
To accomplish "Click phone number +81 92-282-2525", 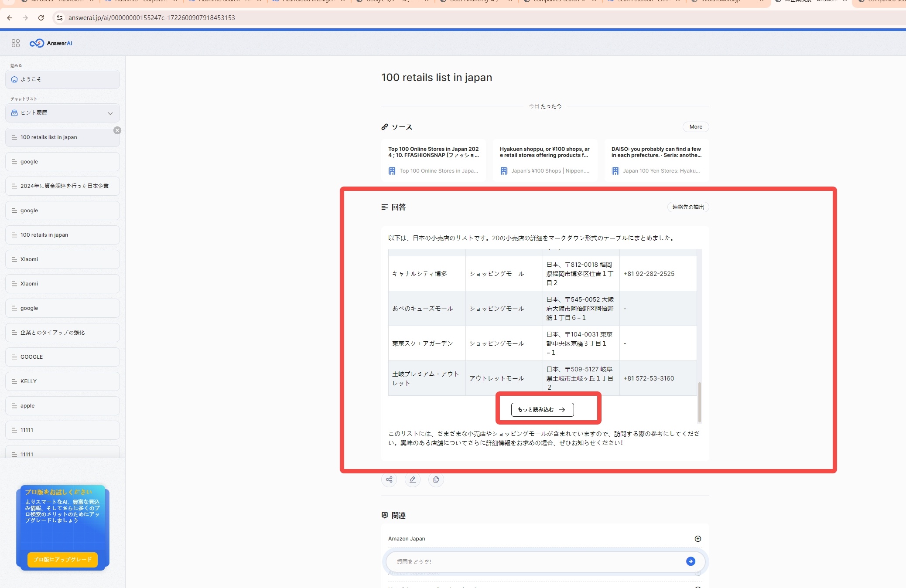I will click(649, 274).
